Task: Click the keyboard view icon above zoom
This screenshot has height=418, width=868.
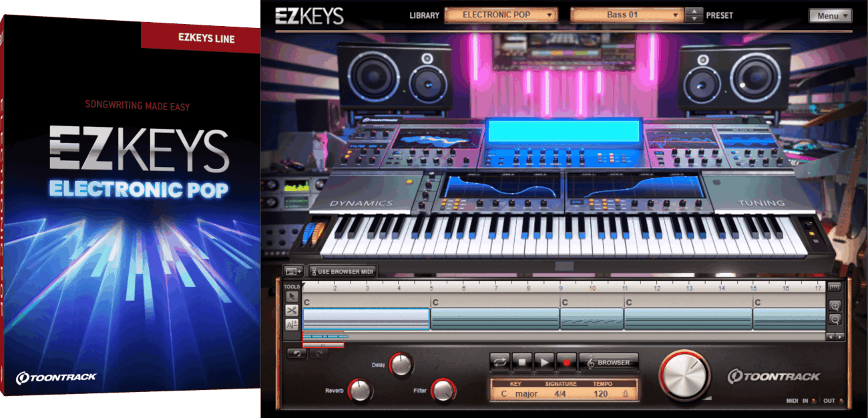Action: (x=835, y=286)
